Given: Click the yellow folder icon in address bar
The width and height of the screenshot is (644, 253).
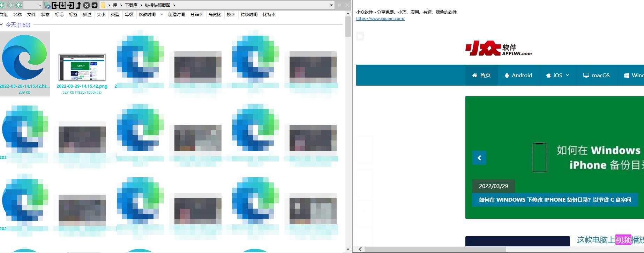Looking at the screenshot, I should [x=103, y=5].
